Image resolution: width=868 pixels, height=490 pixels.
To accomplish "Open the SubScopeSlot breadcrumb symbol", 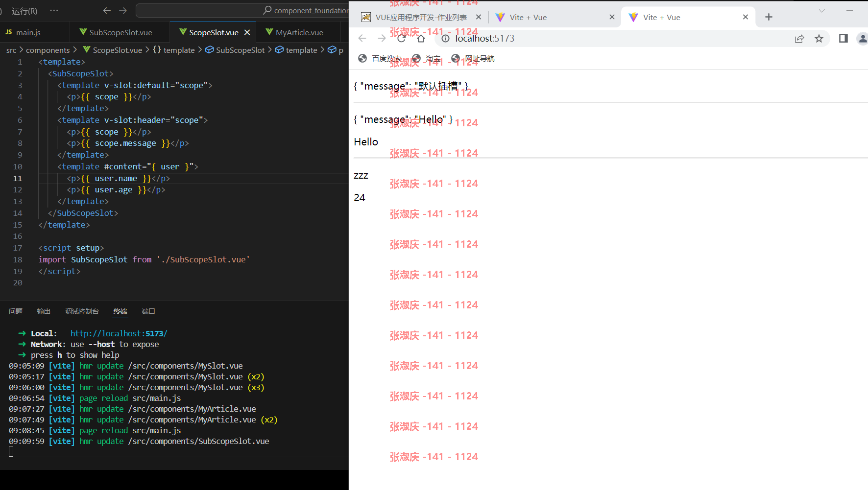I will [235, 50].
